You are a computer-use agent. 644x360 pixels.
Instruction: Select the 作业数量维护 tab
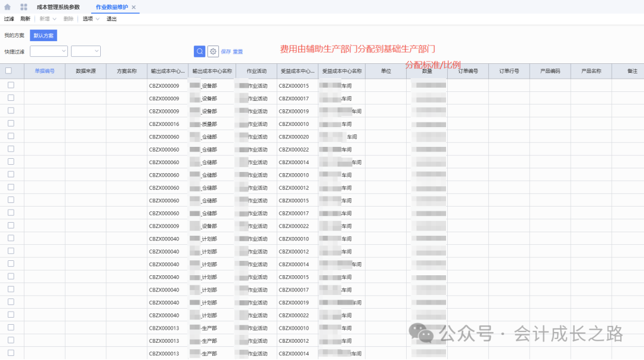click(x=112, y=7)
